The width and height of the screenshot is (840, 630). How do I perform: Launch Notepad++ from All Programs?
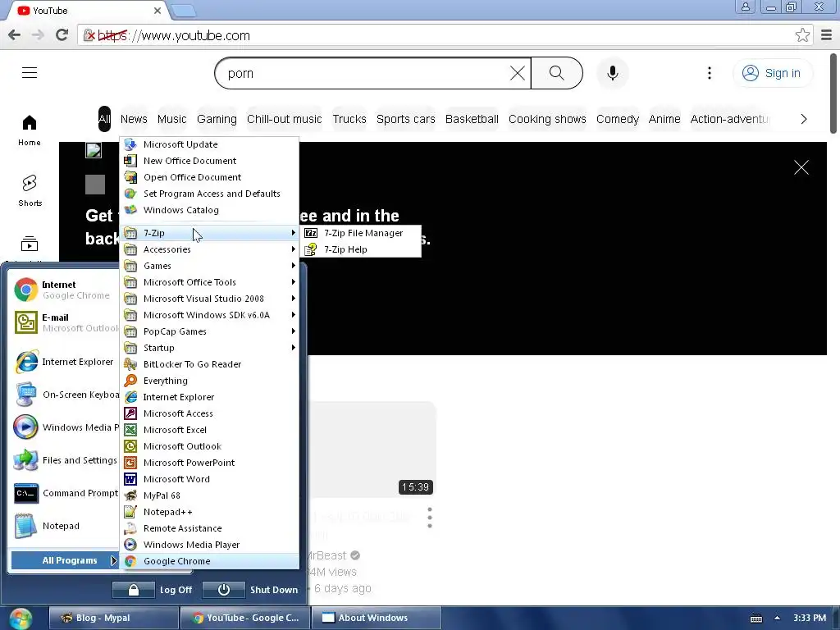(209, 512)
